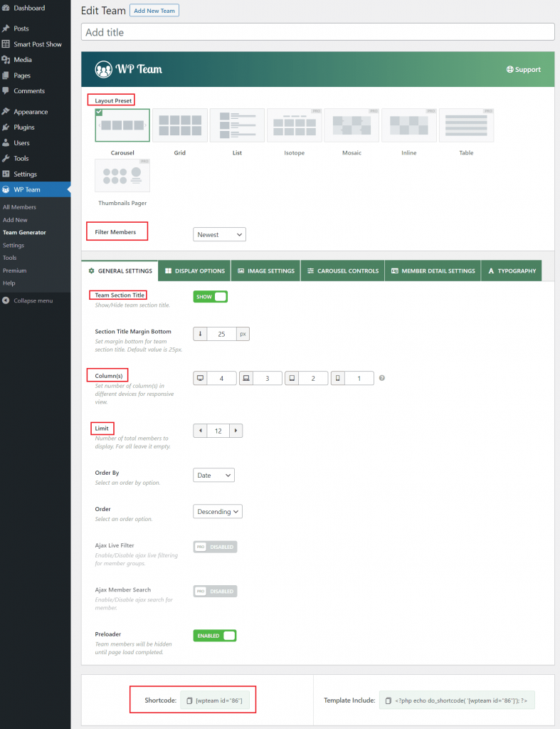This screenshot has height=729, width=560.
Task: Click the mobile columns value field
Action: 359,378
